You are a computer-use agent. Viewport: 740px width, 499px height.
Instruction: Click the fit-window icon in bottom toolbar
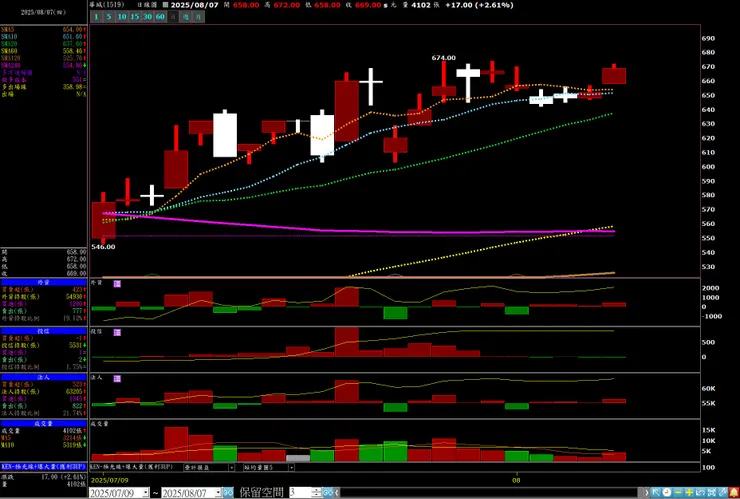pyautogui.click(x=712, y=493)
